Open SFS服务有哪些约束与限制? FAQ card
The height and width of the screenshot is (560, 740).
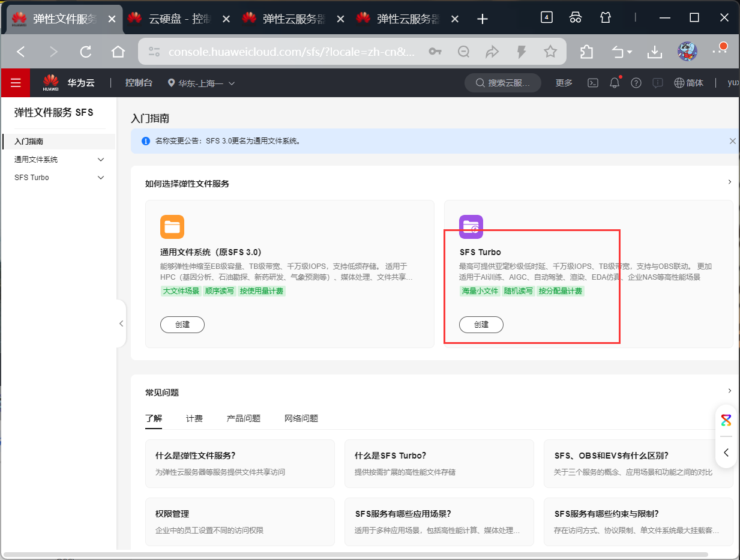coord(639,522)
